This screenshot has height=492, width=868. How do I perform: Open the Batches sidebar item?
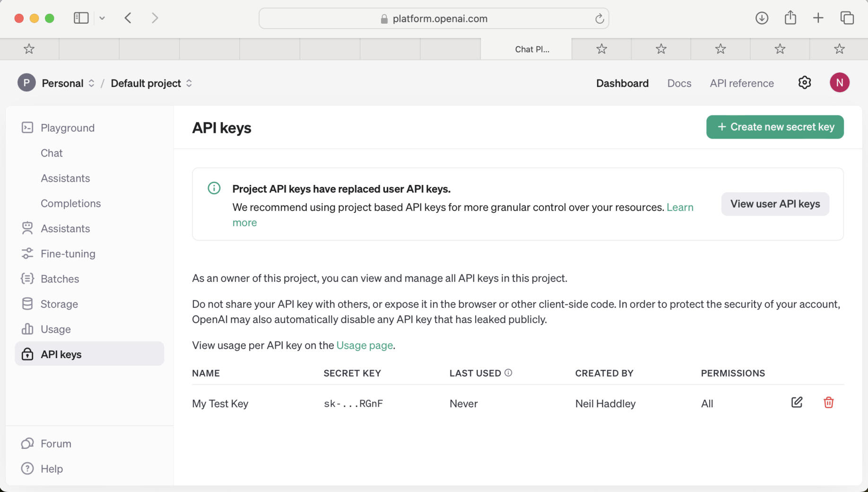pyautogui.click(x=60, y=279)
